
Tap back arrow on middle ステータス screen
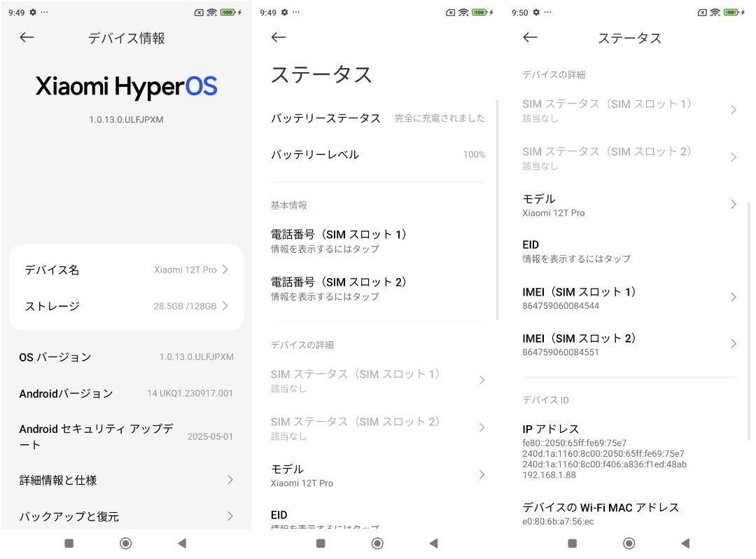pyautogui.click(x=278, y=37)
